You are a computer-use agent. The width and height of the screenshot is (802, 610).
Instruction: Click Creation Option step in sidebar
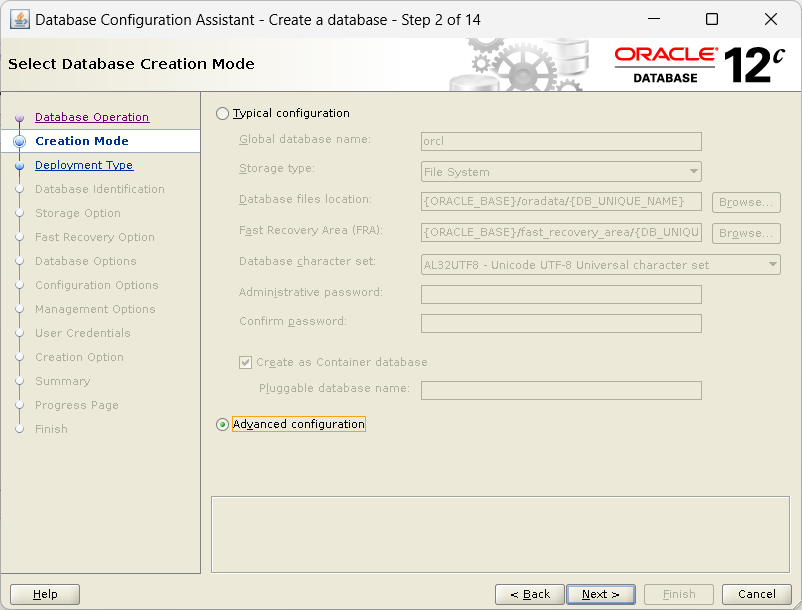79,357
